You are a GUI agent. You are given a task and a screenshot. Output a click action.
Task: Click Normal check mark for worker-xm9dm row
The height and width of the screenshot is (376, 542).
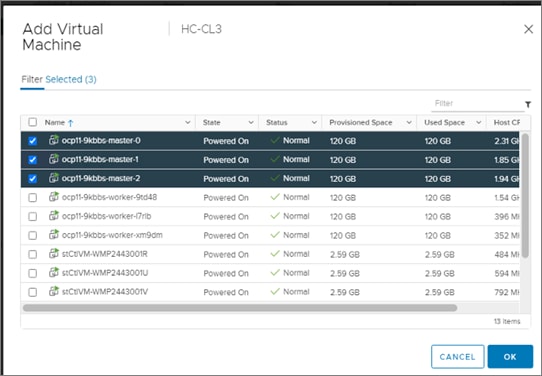[275, 235]
